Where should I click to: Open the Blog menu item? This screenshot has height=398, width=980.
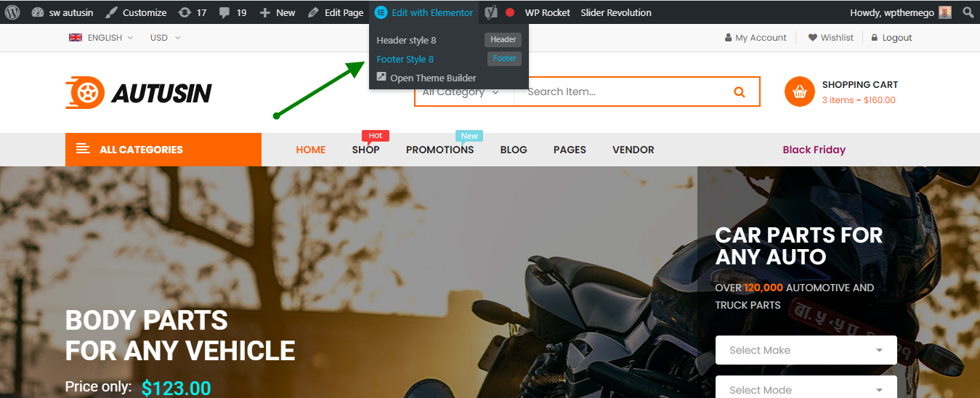click(514, 150)
